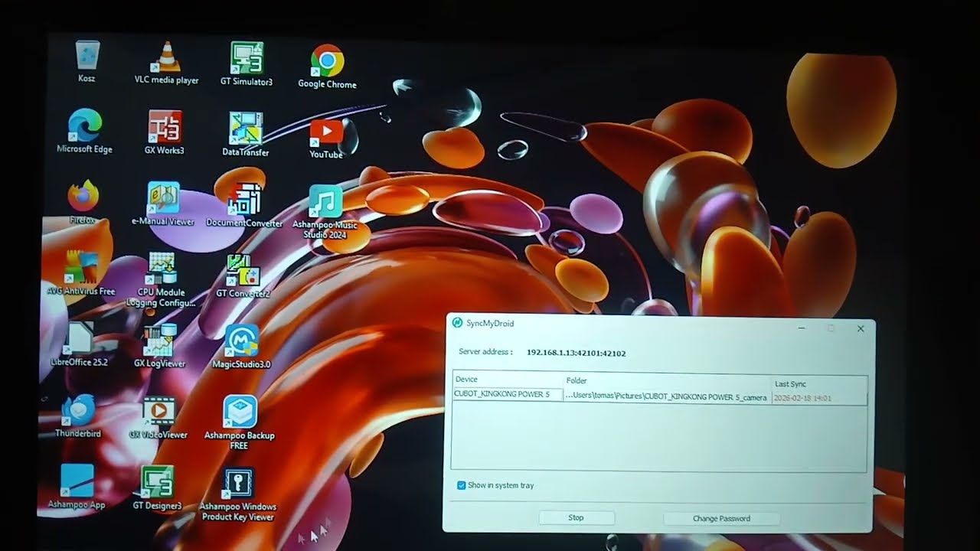Uncheck the Show in system tray checkbox
This screenshot has width=980, height=551.
461,485
